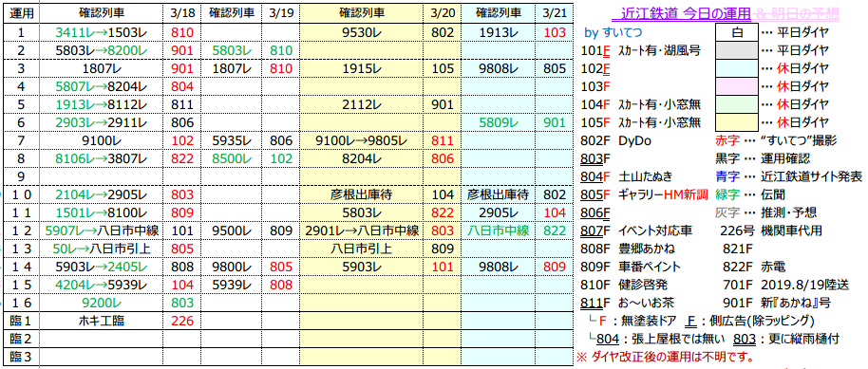Click cell 5935レ
Screen dimensions: 868x369
click(x=232, y=140)
